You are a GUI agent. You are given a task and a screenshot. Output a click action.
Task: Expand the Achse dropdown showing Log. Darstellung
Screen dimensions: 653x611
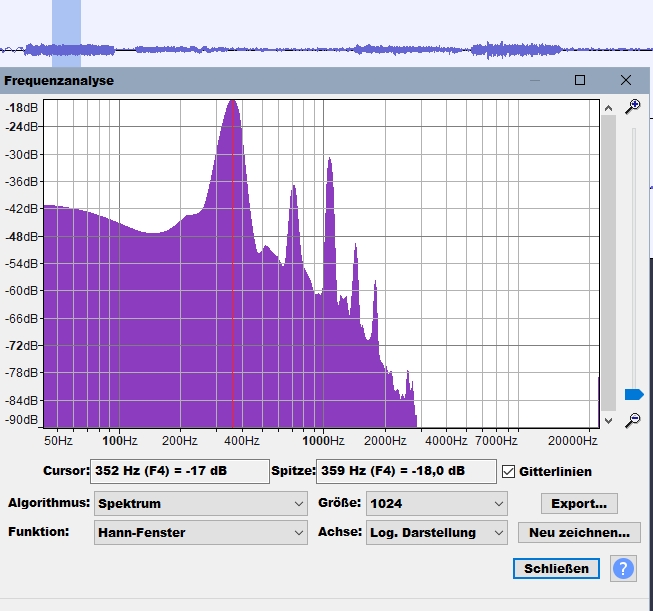[x=437, y=533]
